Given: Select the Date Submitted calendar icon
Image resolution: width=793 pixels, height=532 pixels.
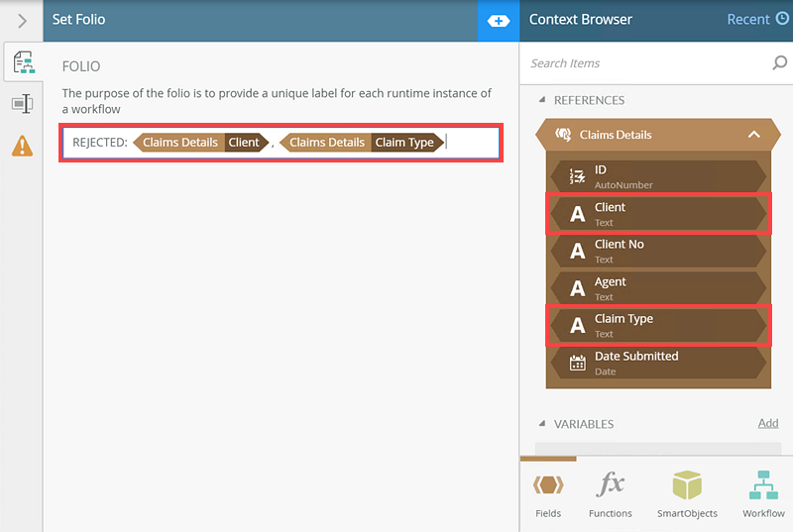Looking at the screenshot, I should [x=577, y=363].
